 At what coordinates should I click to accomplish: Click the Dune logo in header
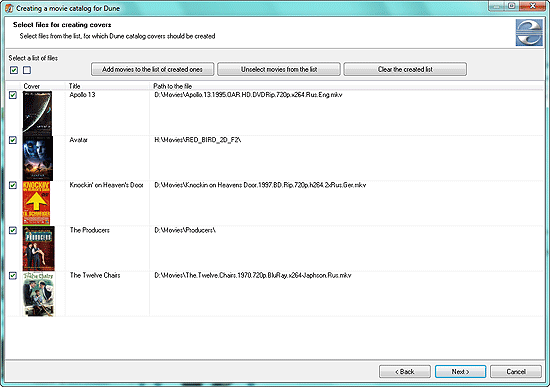pos(529,33)
